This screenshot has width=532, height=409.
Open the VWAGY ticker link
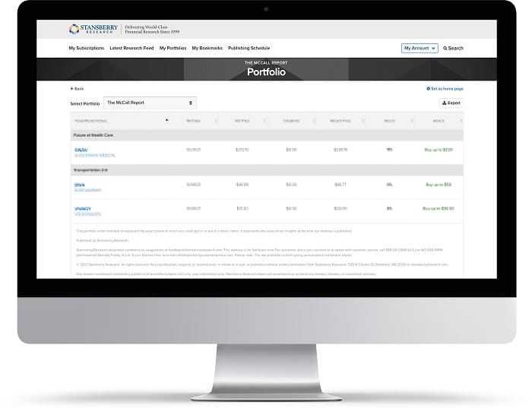point(83,209)
